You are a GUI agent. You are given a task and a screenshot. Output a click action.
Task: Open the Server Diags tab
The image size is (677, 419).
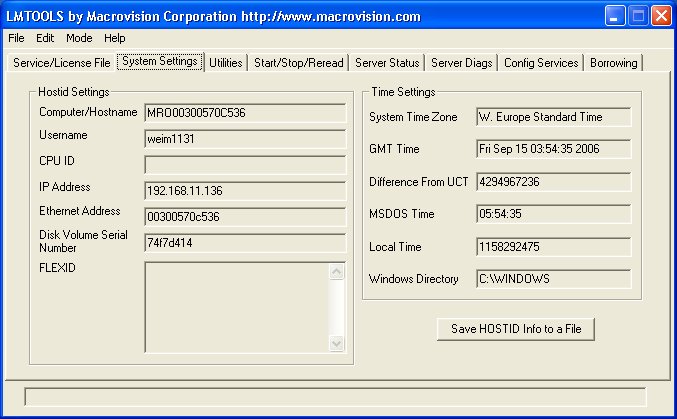(462, 63)
